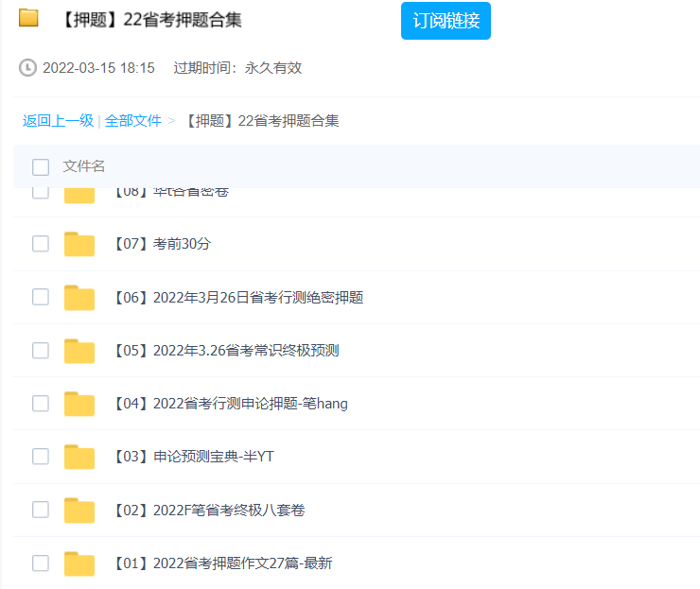Open 【04】2022省考行测申论押题-笔hang
This screenshot has height=589, width=700.
231,404
